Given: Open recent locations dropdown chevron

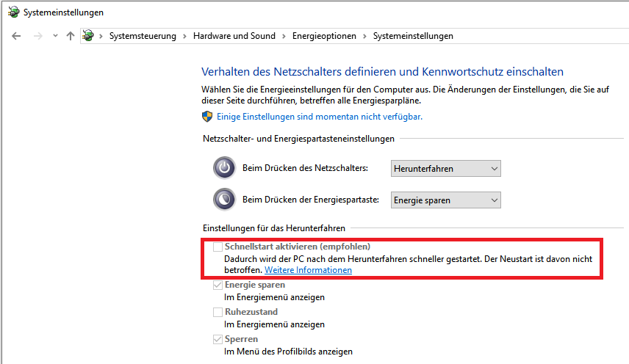Looking at the screenshot, I should [55, 36].
